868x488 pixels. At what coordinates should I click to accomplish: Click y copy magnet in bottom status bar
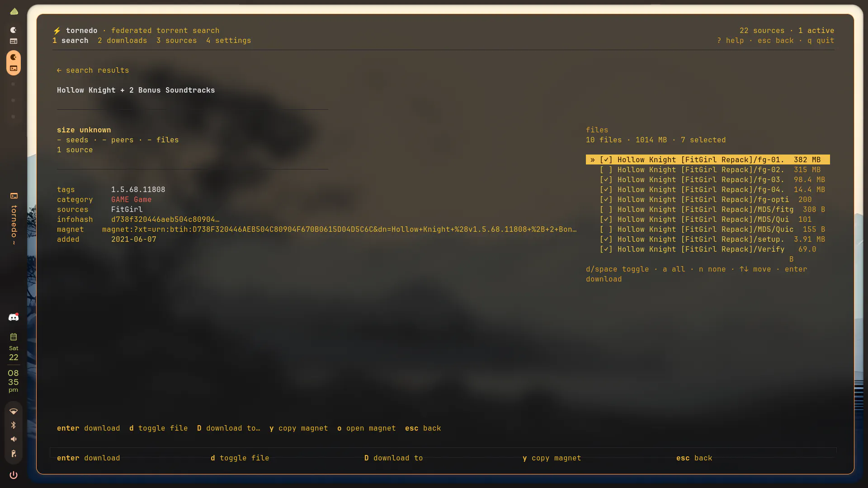coord(552,458)
